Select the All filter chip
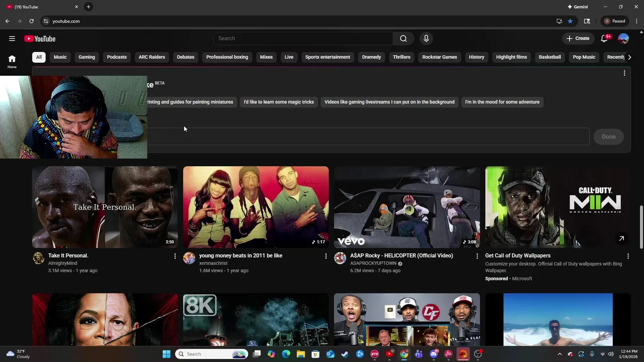Screen dimensions: 644x362 point(39,57)
